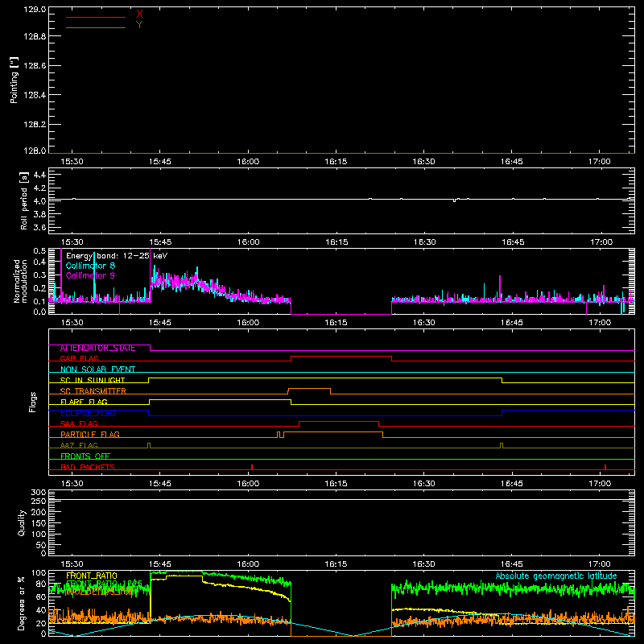Click the 'A47_FLAG' label

79,445
